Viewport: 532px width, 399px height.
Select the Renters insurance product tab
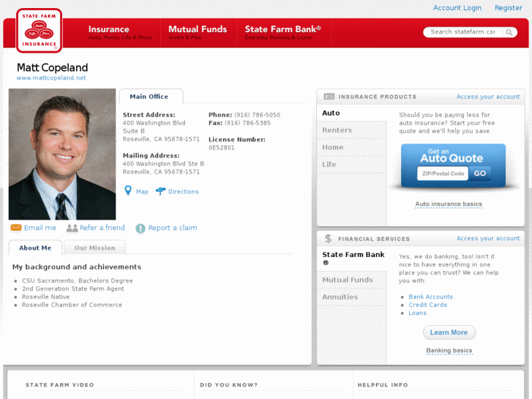pos(352,130)
